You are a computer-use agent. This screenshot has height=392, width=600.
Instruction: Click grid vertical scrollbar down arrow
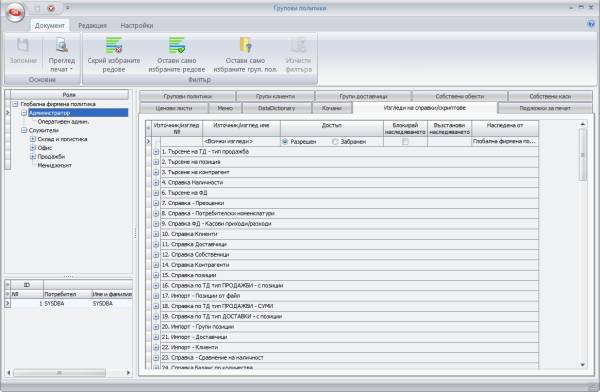coord(583,365)
